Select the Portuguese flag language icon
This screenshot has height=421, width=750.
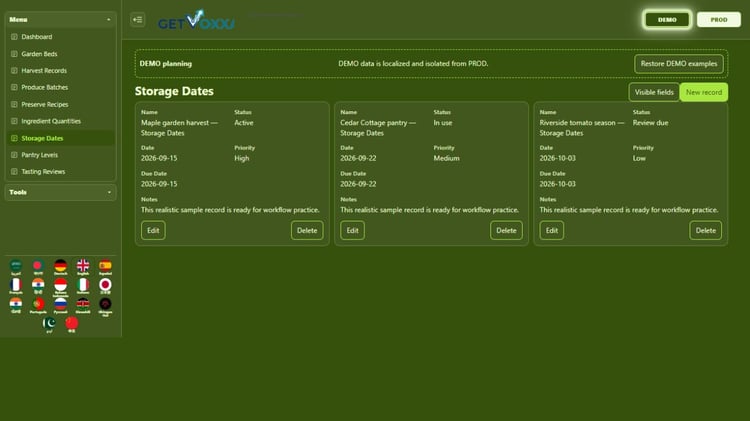pos(38,305)
